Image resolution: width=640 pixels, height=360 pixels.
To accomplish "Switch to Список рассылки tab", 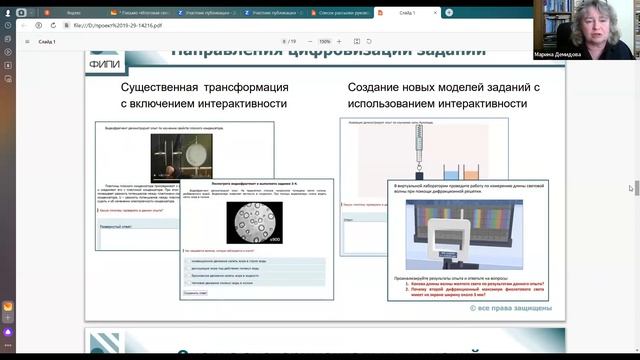I will coord(341,13).
